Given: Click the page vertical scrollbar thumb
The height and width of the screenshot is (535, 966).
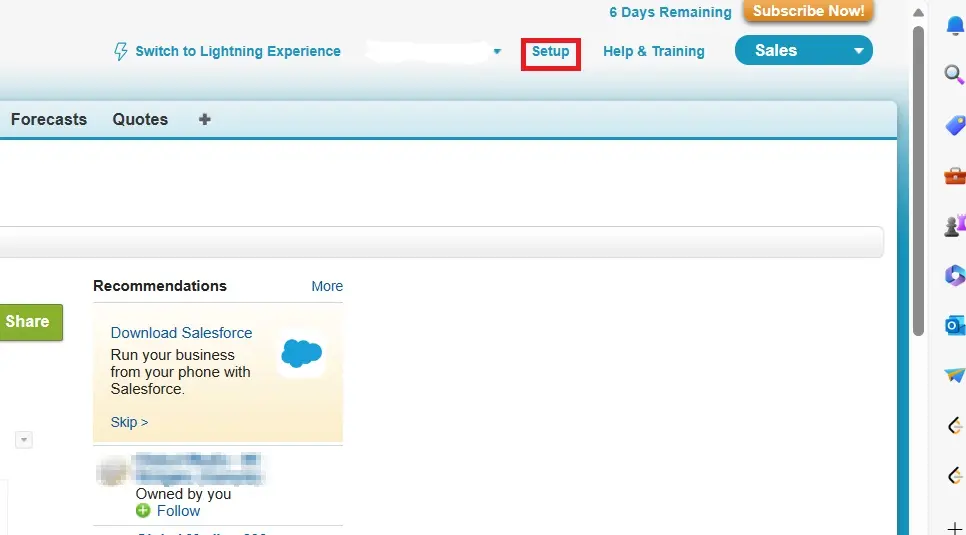Looking at the screenshot, I should pos(918,181).
